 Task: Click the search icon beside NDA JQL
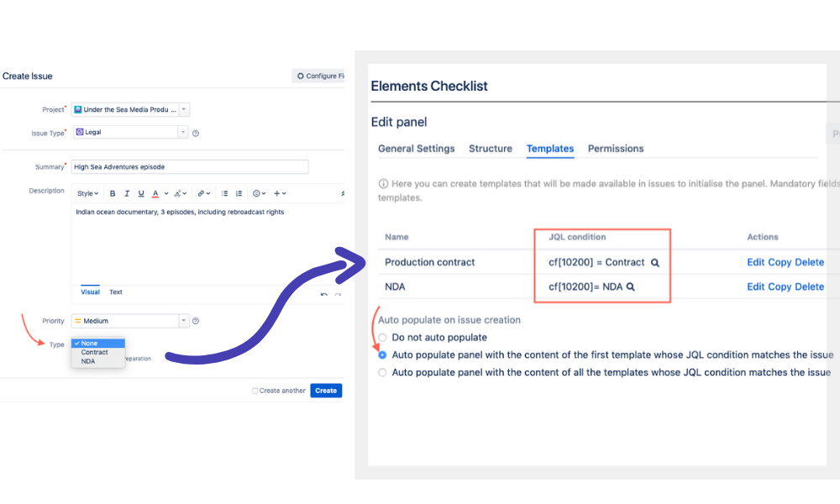click(x=631, y=286)
